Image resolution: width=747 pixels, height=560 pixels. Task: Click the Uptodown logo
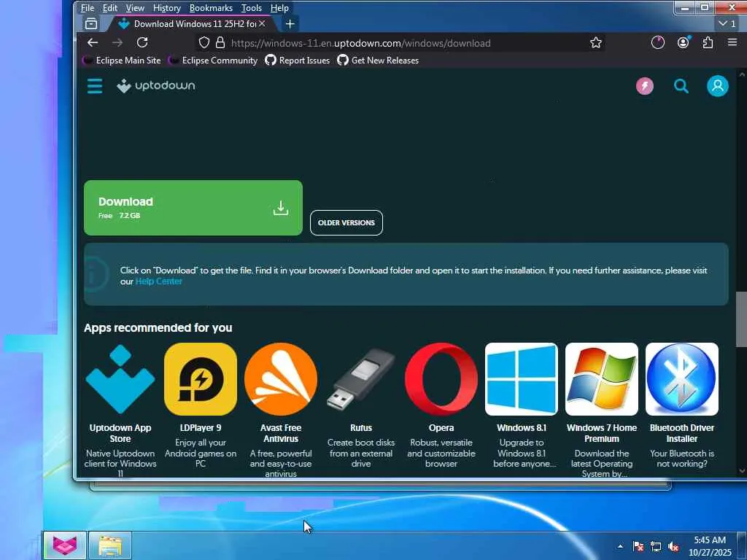[x=156, y=86]
